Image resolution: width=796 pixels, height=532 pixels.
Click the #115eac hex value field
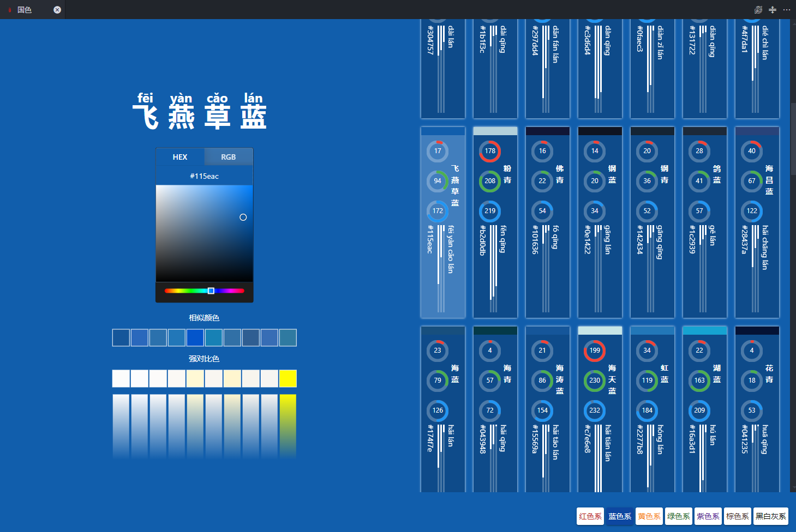point(204,176)
